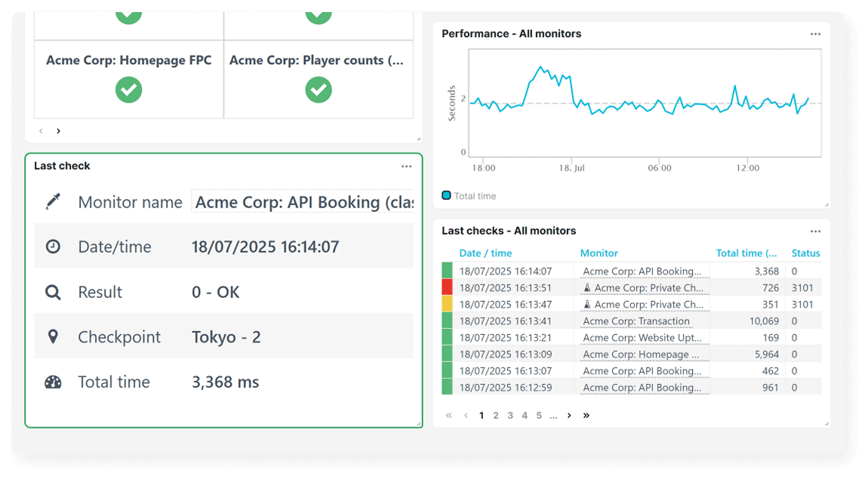Open the Performance - All monitors options menu

pos(815,33)
